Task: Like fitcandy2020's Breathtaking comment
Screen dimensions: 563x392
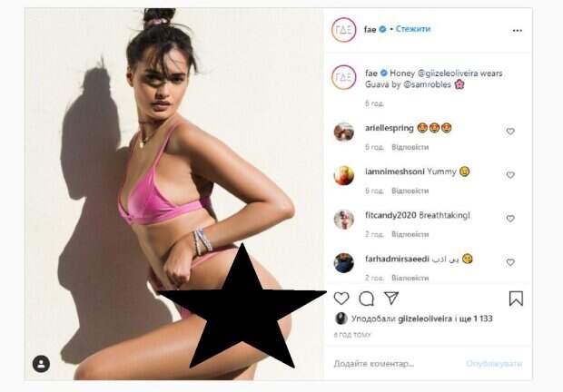Action: coord(510,219)
